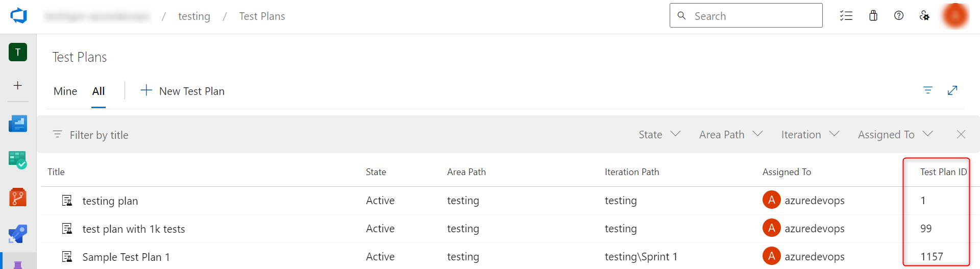980x269 pixels.
Task: Open the work items list icon
Action: pos(846,16)
